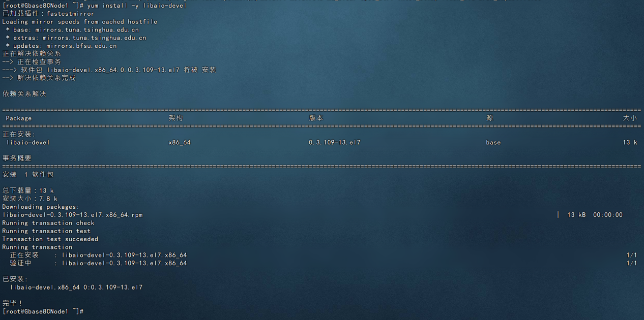Click the '00:00:00' download time value
644x320 pixels.
pyautogui.click(x=608, y=215)
